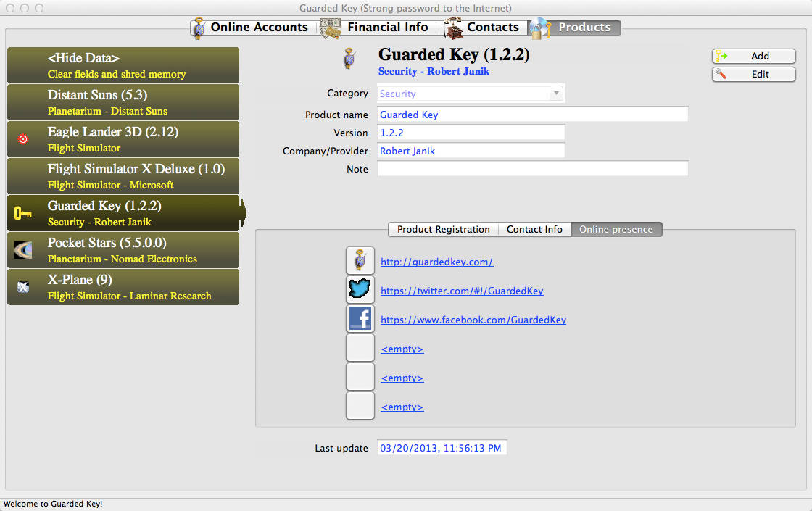Viewport: 812px width, 511px height.
Task: Click the Company/Provider field
Action: [x=471, y=151]
